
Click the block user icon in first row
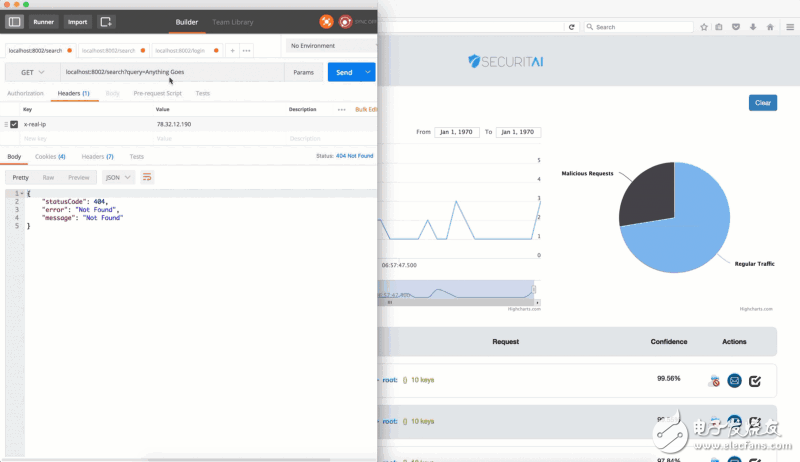(x=714, y=380)
